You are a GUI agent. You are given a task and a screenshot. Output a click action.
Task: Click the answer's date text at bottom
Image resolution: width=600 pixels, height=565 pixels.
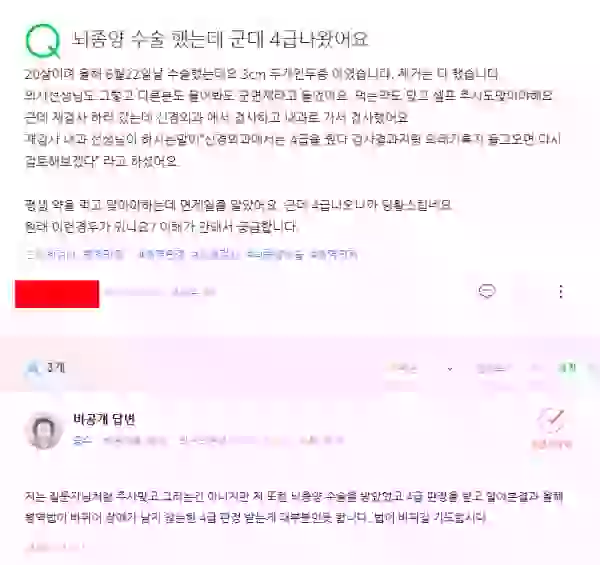[55, 547]
